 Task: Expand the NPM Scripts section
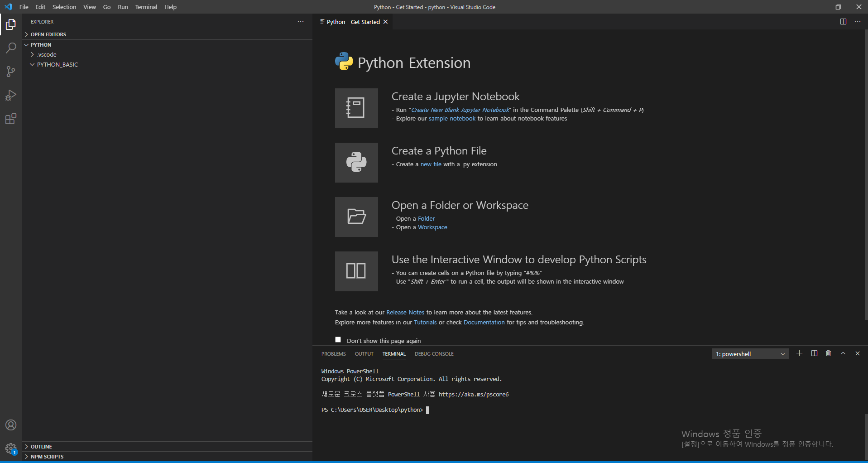167,457
